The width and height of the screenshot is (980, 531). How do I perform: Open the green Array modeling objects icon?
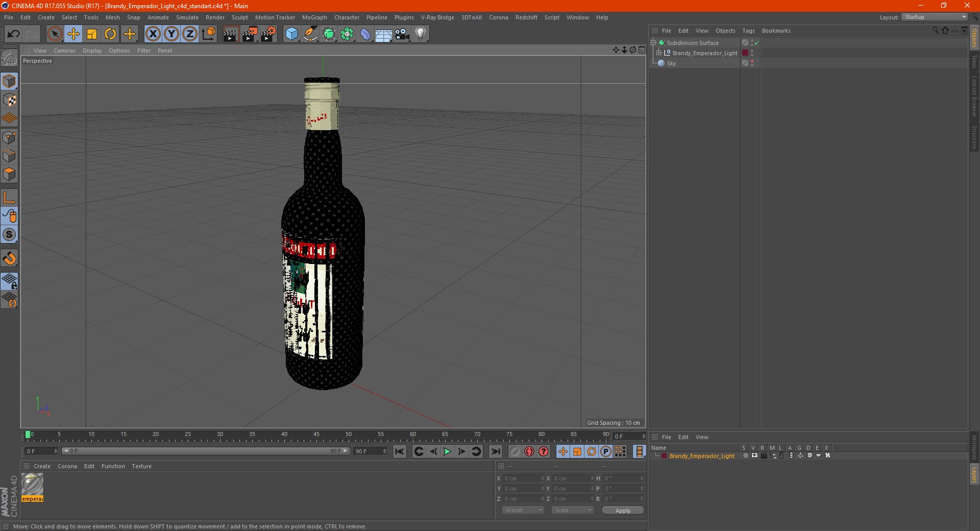click(x=347, y=34)
